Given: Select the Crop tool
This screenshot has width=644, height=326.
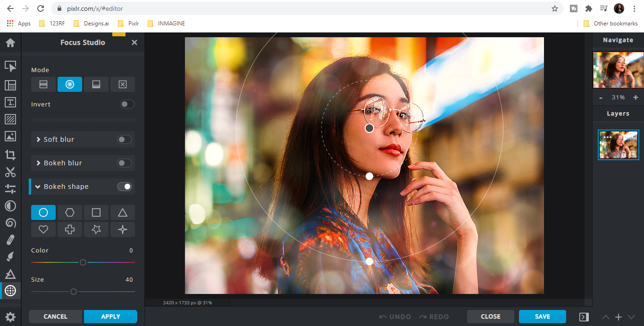Looking at the screenshot, I should [x=10, y=154].
